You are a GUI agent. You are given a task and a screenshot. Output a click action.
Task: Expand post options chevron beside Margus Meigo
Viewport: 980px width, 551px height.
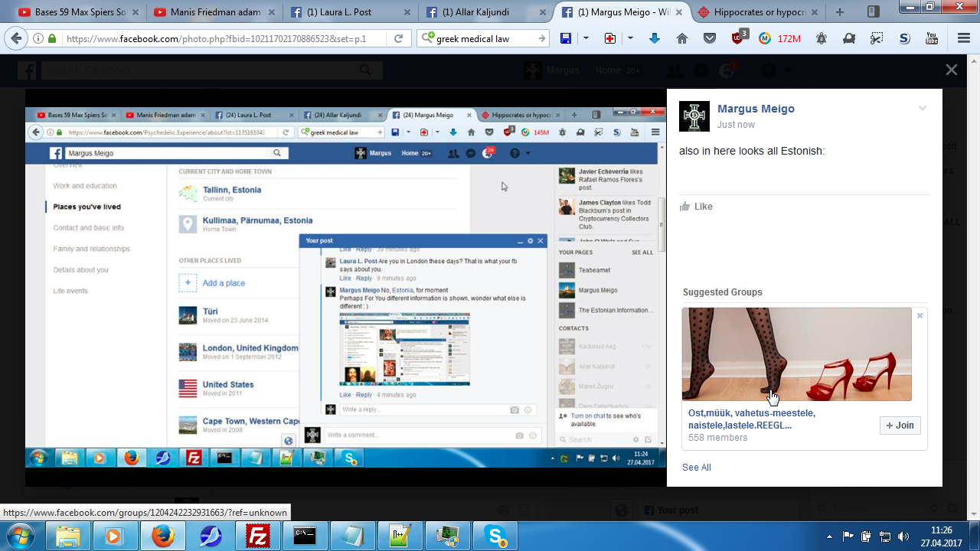[x=923, y=109]
